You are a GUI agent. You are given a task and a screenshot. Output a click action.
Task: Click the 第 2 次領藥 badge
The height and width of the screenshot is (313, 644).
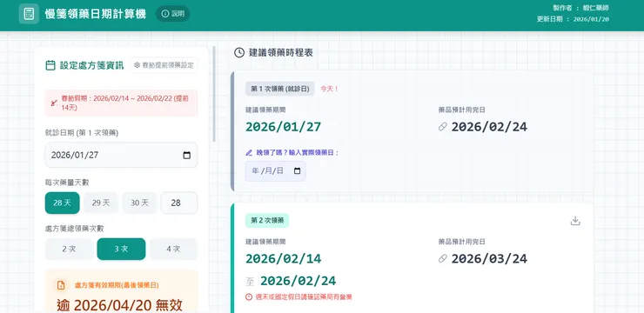(x=267, y=220)
